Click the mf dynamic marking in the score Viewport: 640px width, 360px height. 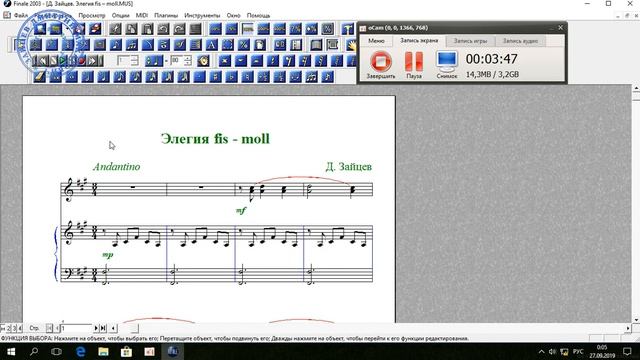pyautogui.click(x=241, y=211)
